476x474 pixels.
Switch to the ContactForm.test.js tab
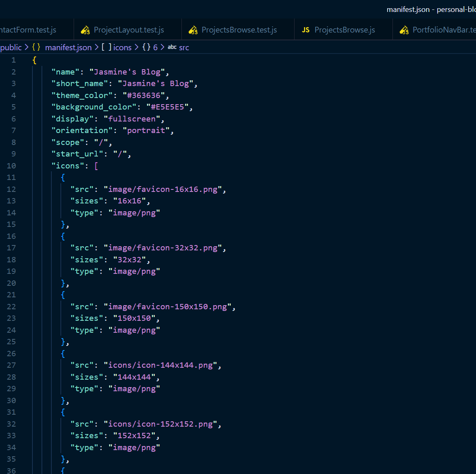pos(28,30)
